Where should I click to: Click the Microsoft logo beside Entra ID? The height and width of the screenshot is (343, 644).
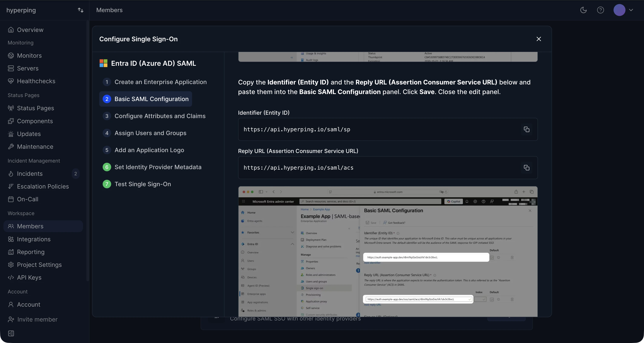pos(103,63)
